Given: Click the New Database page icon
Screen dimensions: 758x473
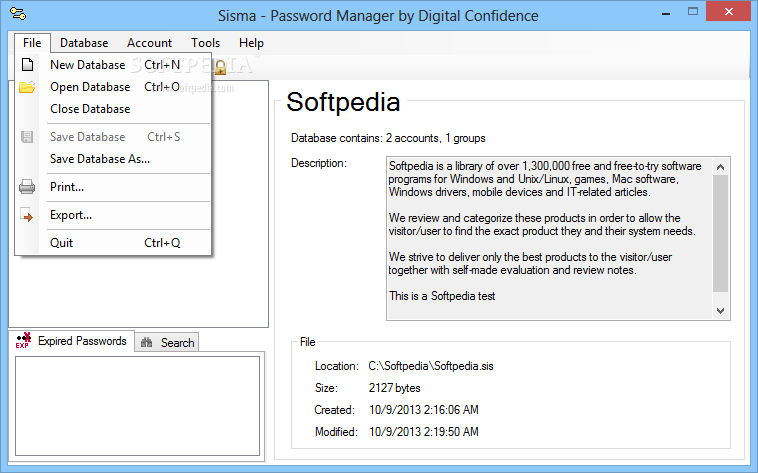Looking at the screenshot, I should tap(28, 64).
